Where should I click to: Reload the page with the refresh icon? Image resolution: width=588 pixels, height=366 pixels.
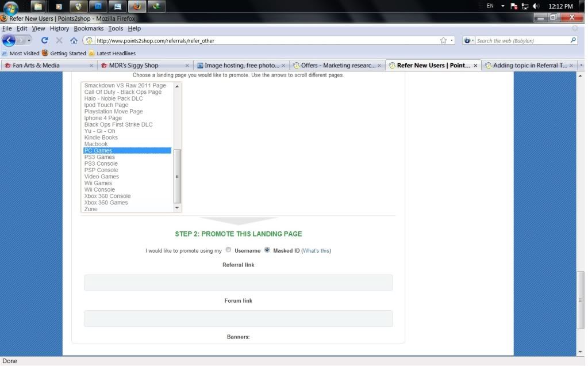click(x=44, y=40)
